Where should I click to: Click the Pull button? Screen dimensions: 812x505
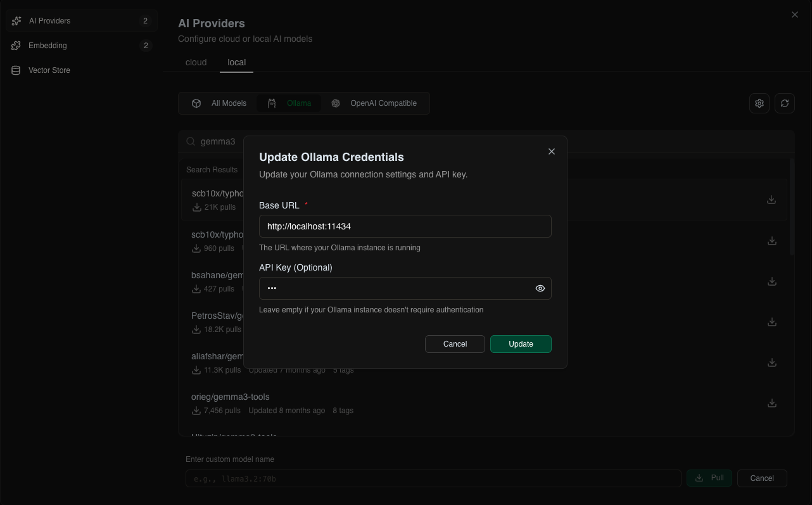(x=709, y=478)
